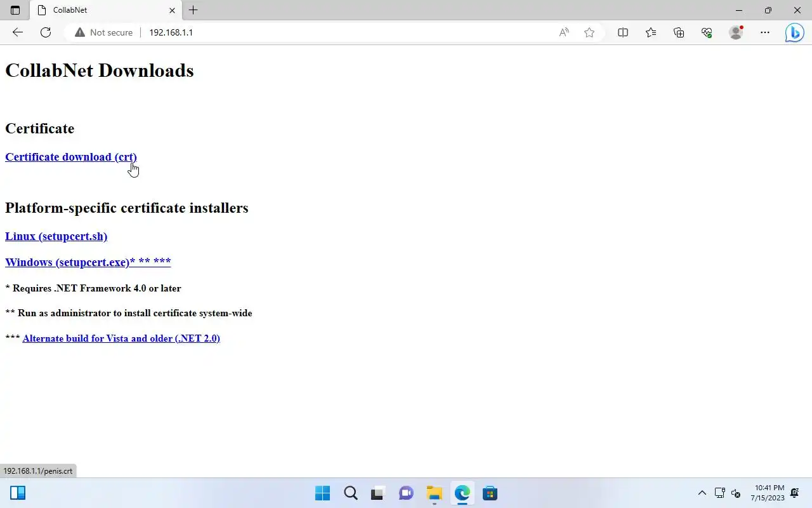The image size is (812, 508).
Task: Open the Windows Start menu
Action: 322,493
